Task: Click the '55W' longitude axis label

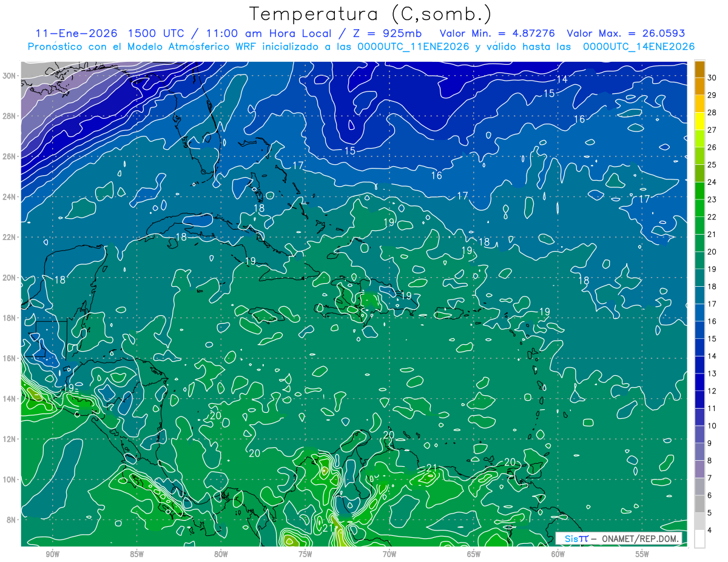Action: pos(642,554)
